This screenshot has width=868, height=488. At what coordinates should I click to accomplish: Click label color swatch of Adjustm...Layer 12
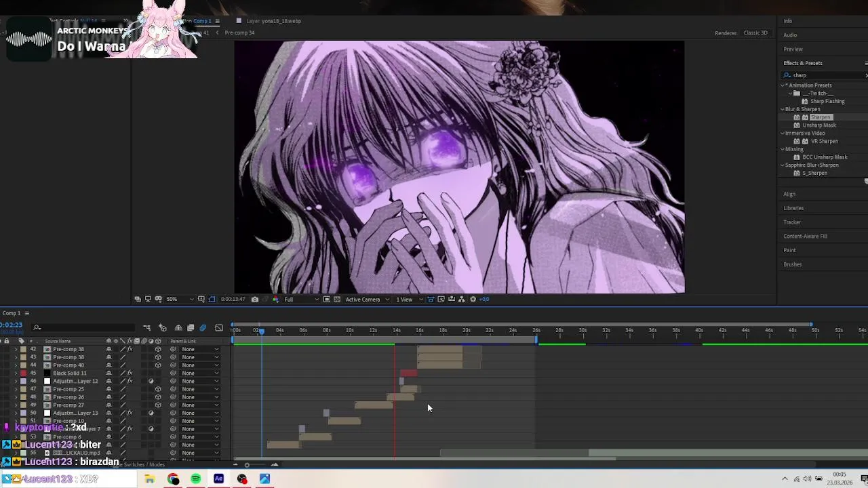point(23,381)
